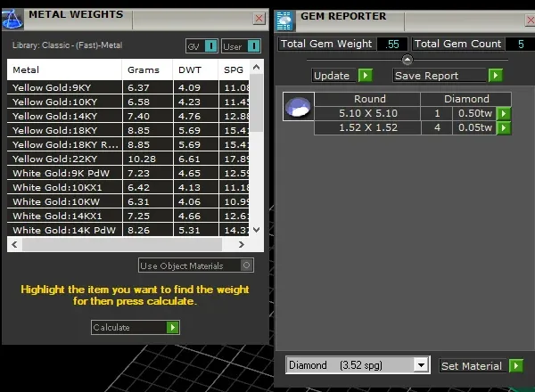Click the vertical scrollbar thumb in metal list
This screenshot has width=535, height=392.
coord(256,102)
